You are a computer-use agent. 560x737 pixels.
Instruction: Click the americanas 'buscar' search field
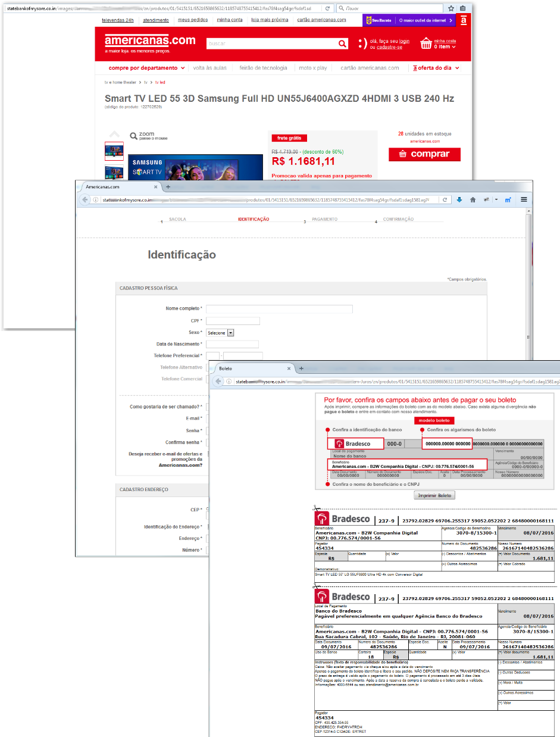pyautogui.click(x=271, y=43)
